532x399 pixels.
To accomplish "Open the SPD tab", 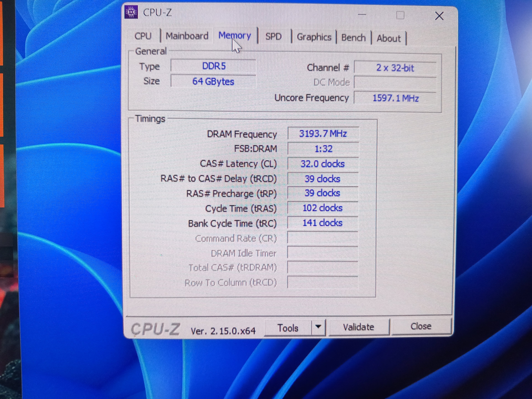I will [273, 37].
